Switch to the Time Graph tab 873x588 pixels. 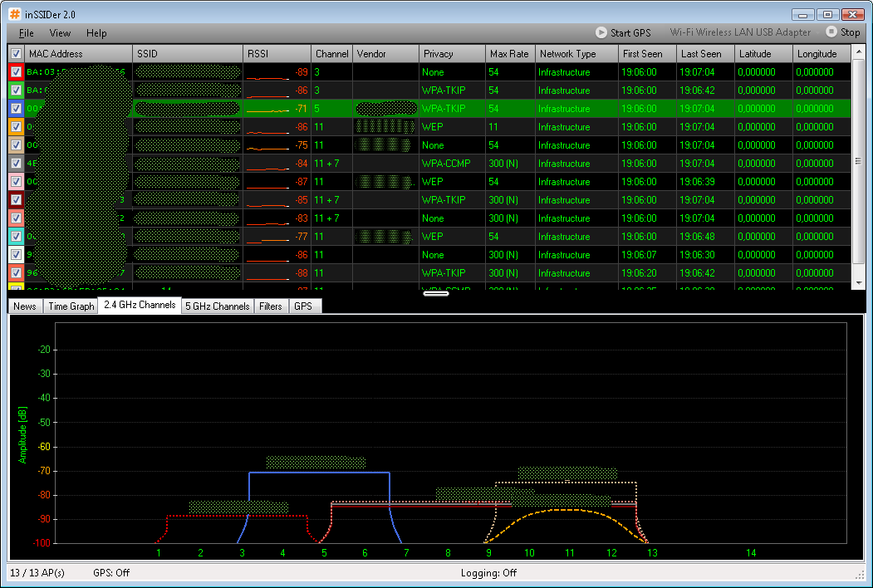71,306
